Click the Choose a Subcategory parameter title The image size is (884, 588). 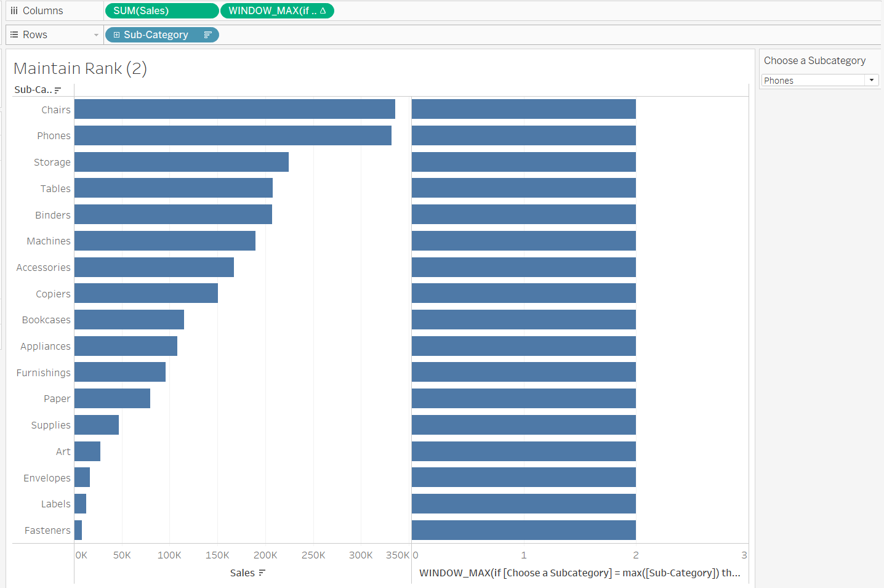point(814,60)
